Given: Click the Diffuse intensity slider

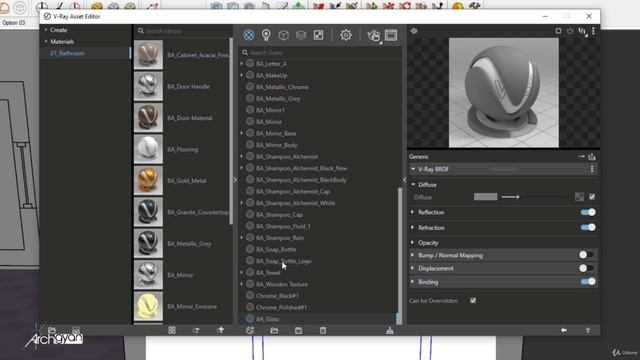Looking at the screenshot, I should [535, 197].
